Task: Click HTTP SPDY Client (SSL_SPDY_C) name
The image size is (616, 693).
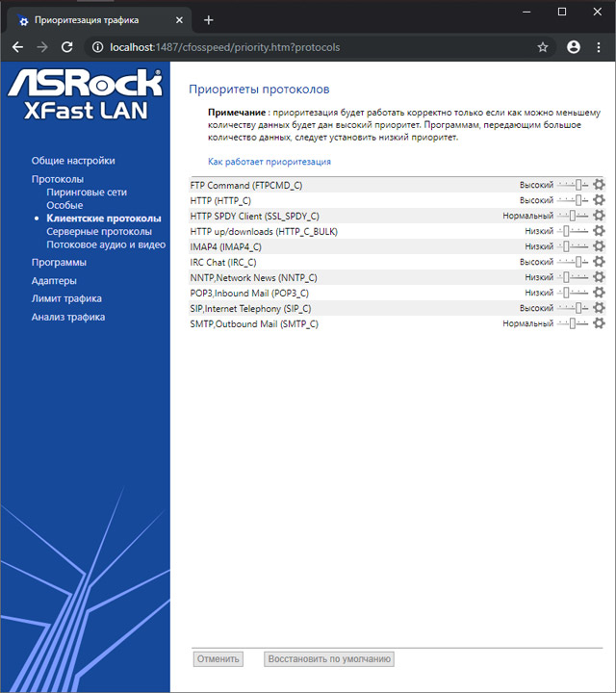Action: tap(254, 217)
